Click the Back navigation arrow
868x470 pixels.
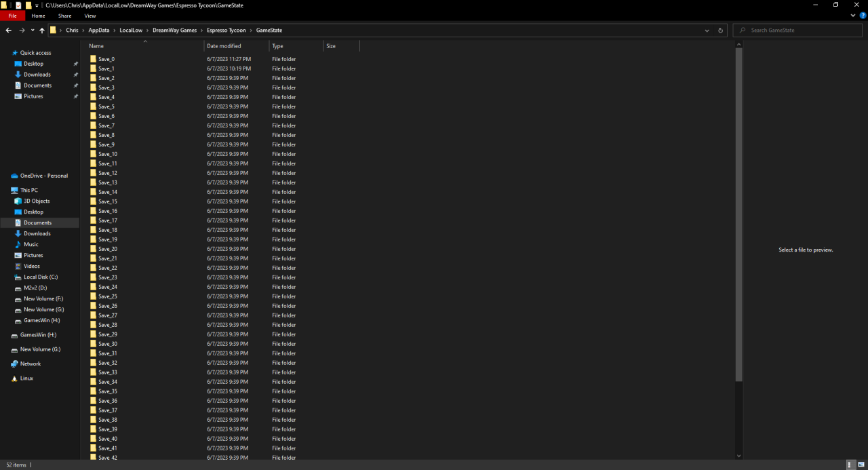pyautogui.click(x=8, y=31)
